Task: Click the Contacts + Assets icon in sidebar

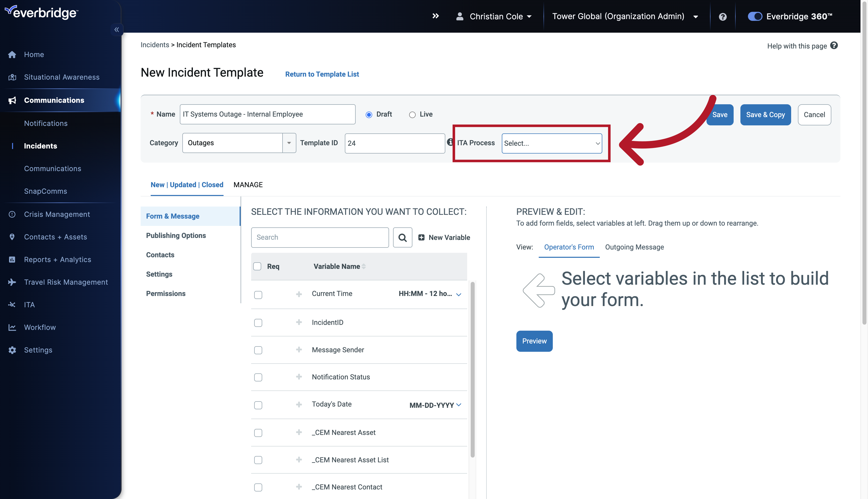Action: [x=11, y=237]
